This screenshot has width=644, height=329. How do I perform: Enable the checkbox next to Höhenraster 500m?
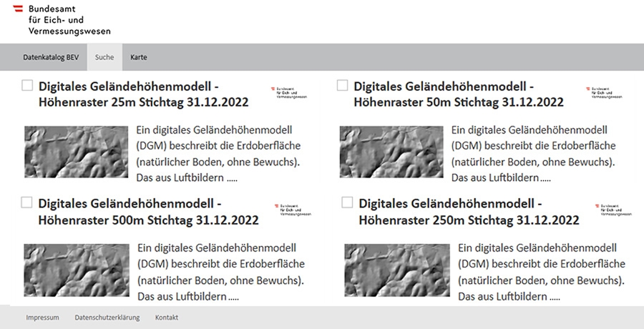point(27,202)
